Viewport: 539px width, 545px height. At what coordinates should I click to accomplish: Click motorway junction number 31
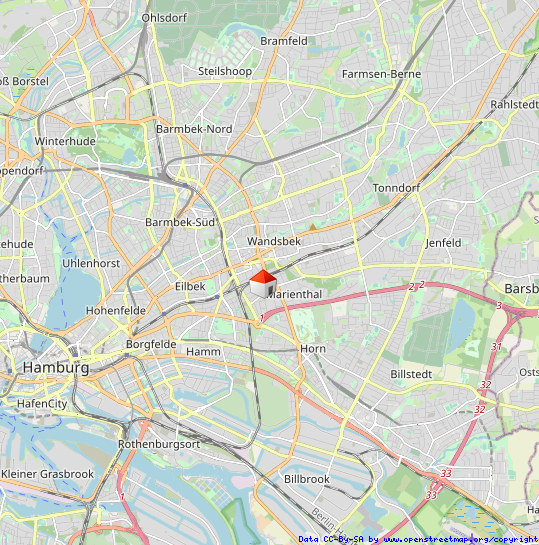pos(496,347)
